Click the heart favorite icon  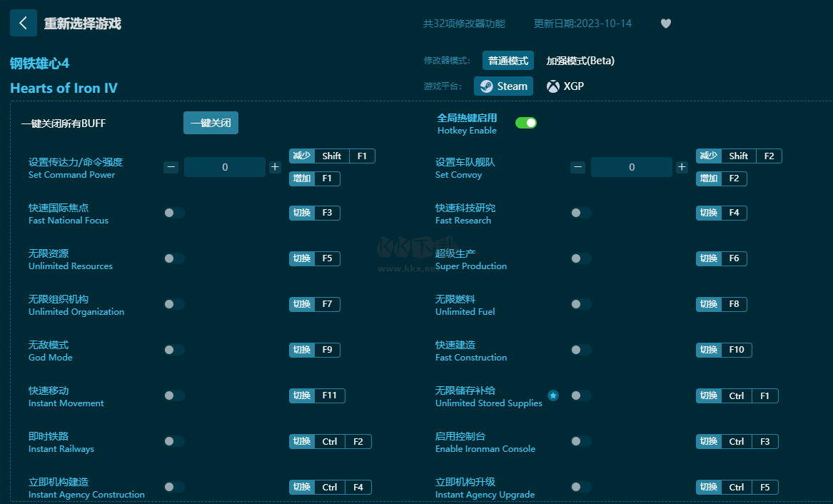click(x=666, y=24)
